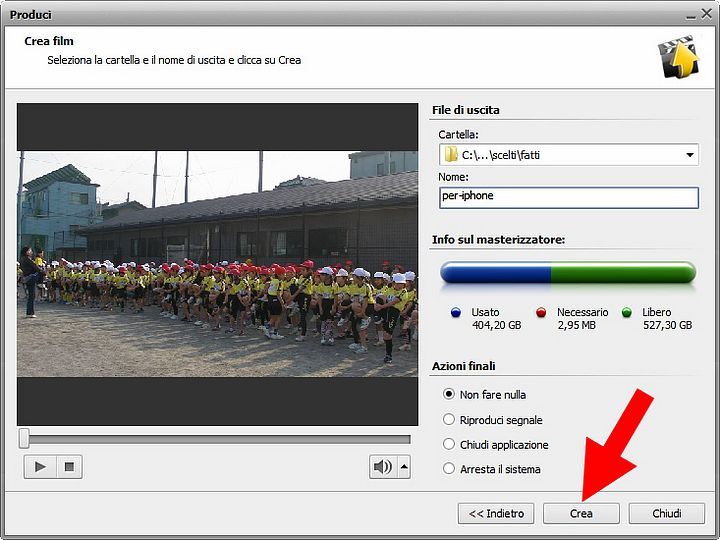Close the Produci window
Screen dimensions: 720x540
pos(706,14)
